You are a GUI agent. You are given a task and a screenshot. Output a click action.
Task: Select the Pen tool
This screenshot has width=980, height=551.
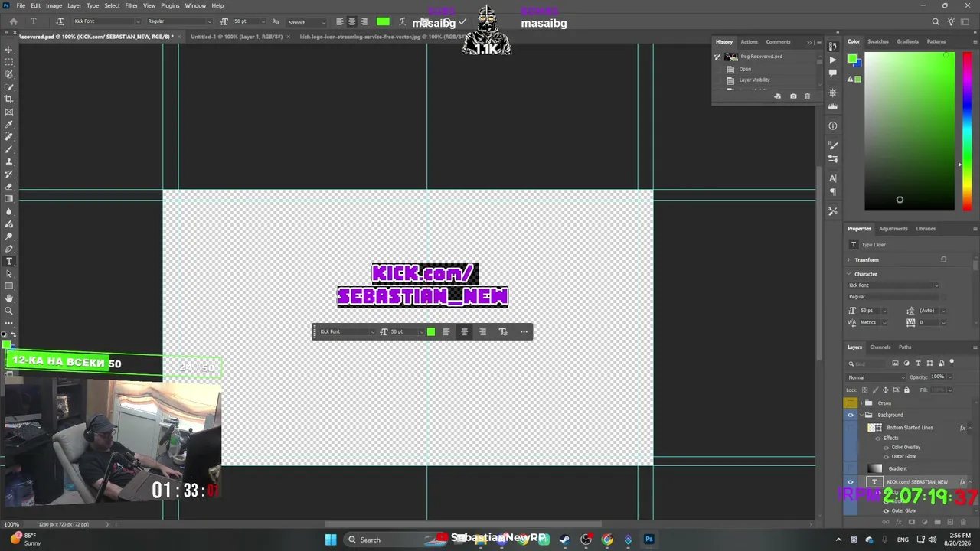9,249
